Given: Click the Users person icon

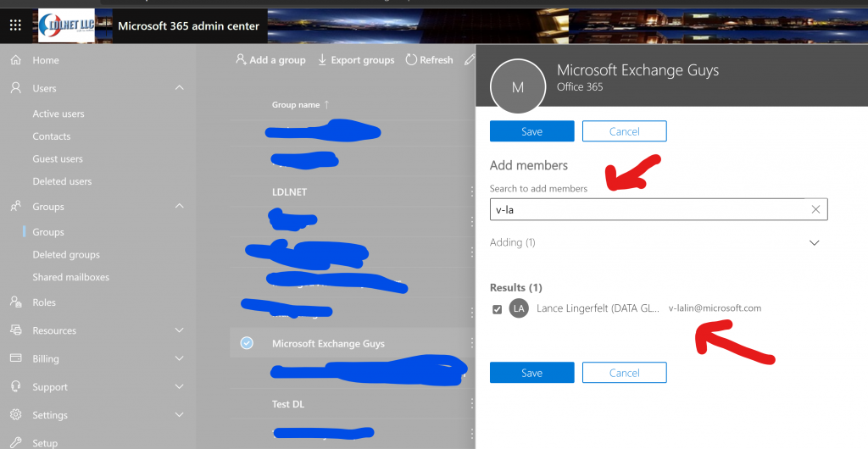Looking at the screenshot, I should (x=16, y=88).
